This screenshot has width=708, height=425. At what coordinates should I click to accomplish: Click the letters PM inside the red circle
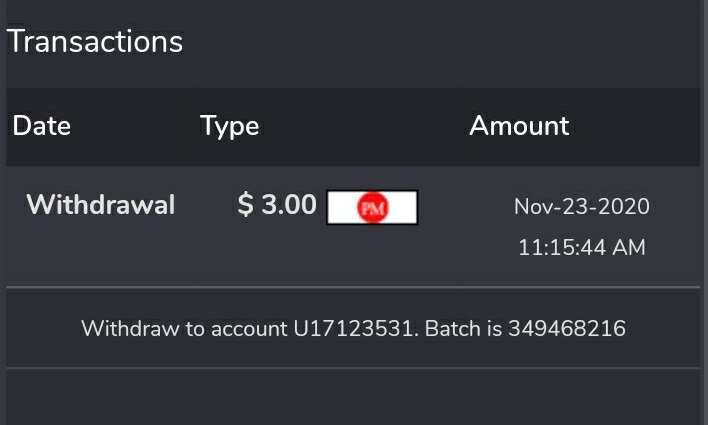372,208
